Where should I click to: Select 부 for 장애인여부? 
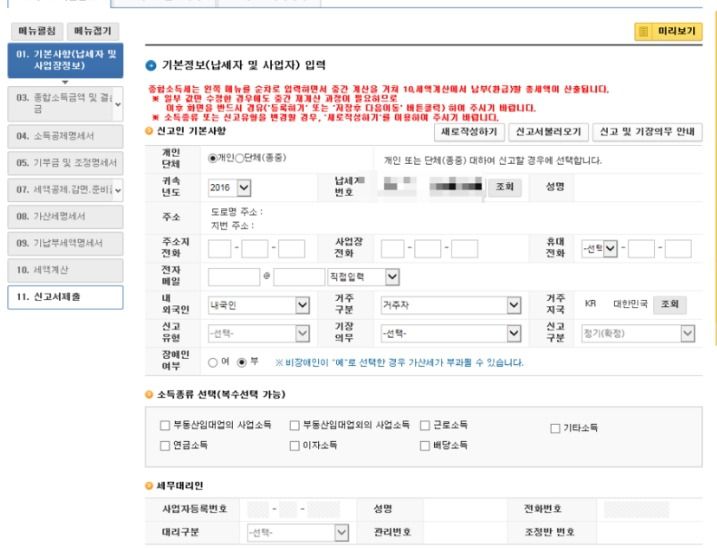242,363
